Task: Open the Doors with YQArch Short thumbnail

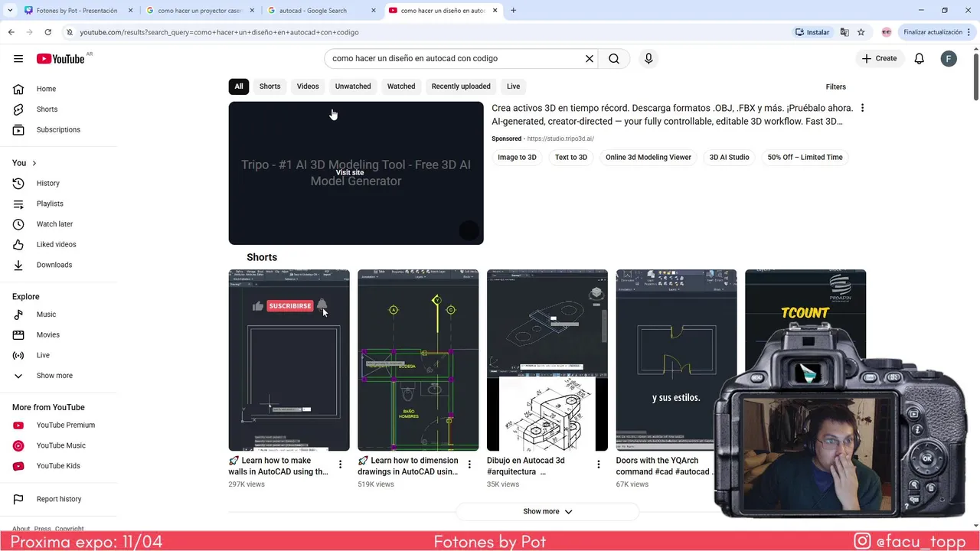Action: (x=676, y=360)
